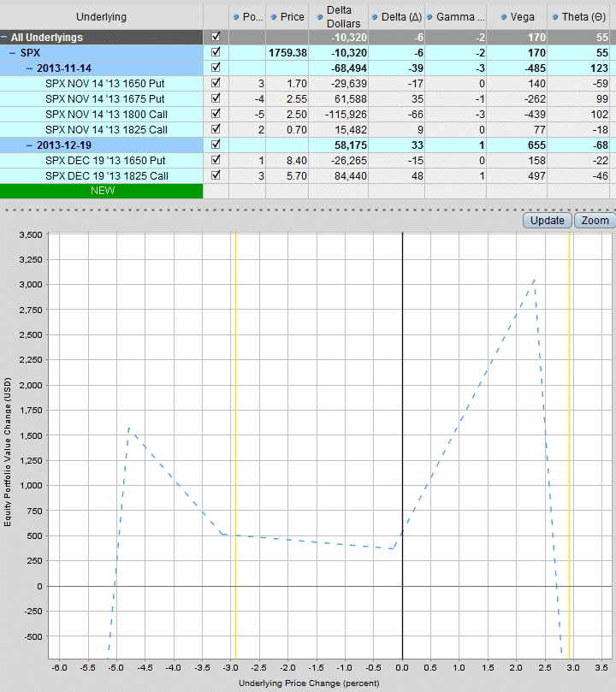Collapse the 2013-12-19 expiry group
This screenshot has height=692, width=616.
[x=29, y=145]
